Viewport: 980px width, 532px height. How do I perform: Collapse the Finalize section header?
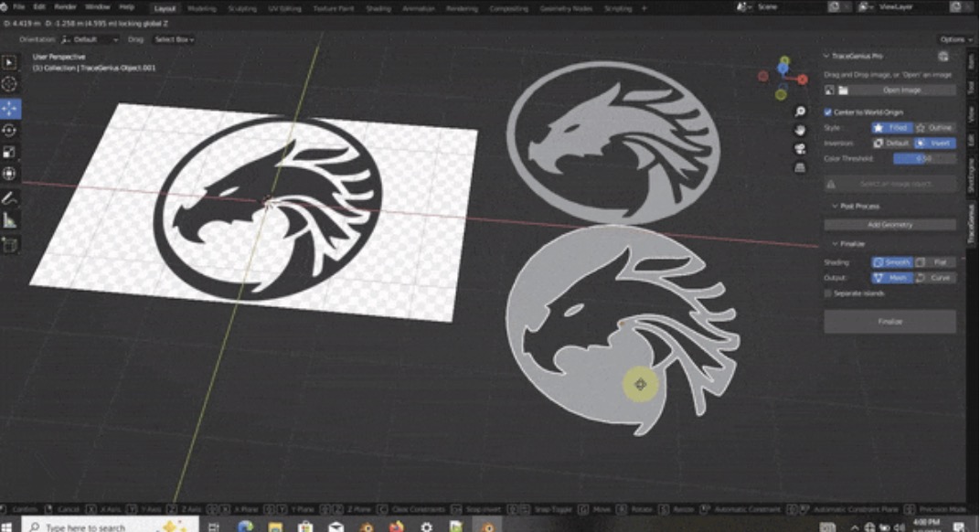pyautogui.click(x=835, y=243)
